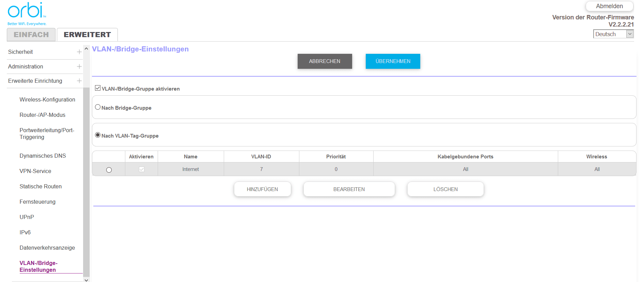Click the firmware version V2.2.2.21 text

(621, 25)
